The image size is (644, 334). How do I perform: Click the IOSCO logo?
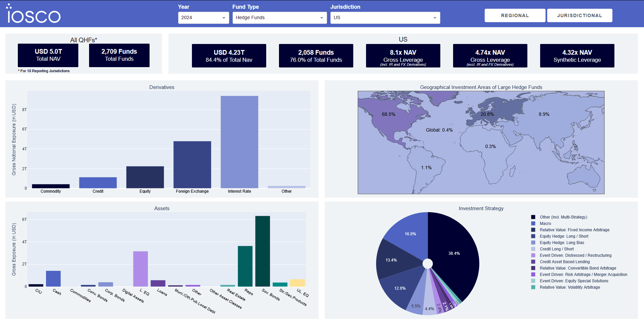click(33, 14)
